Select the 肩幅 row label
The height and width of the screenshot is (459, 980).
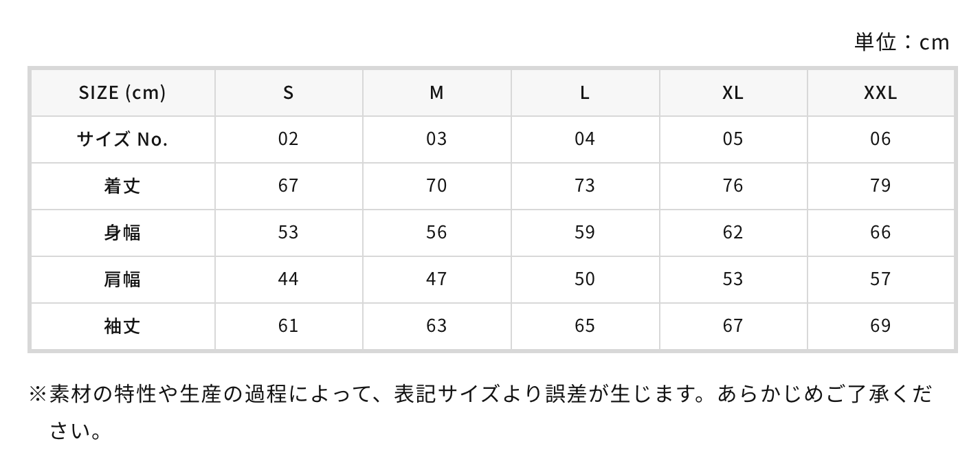click(x=122, y=279)
